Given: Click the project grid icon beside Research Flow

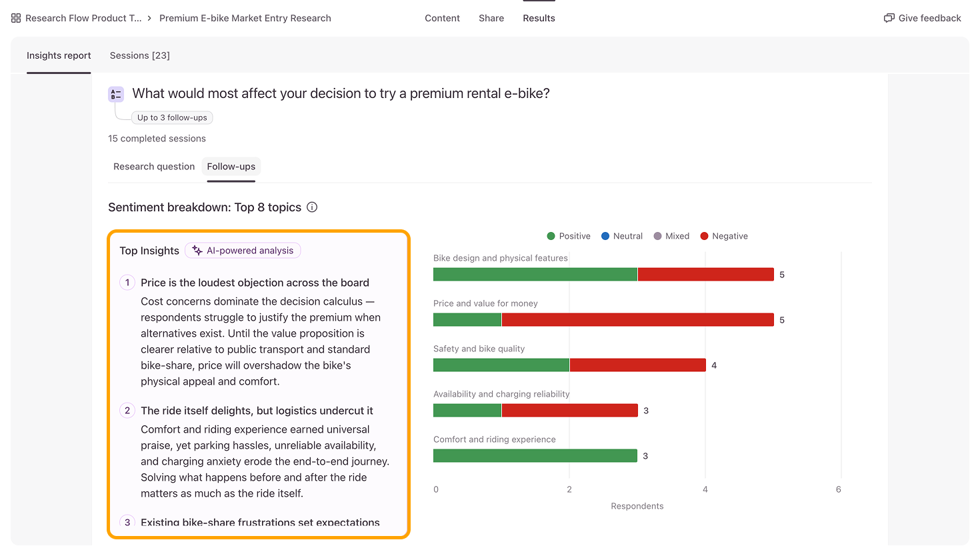Looking at the screenshot, I should (16, 18).
